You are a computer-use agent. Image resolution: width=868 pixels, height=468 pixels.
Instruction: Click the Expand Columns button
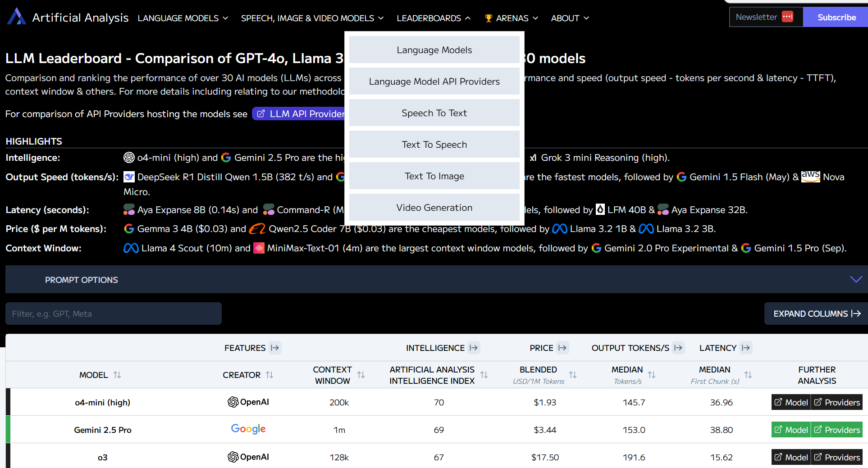pos(816,314)
